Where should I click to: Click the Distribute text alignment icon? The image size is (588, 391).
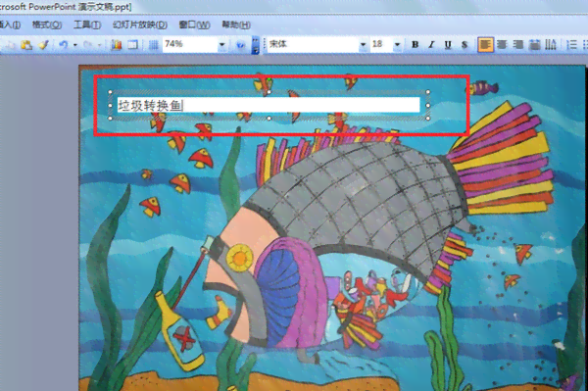coord(534,45)
